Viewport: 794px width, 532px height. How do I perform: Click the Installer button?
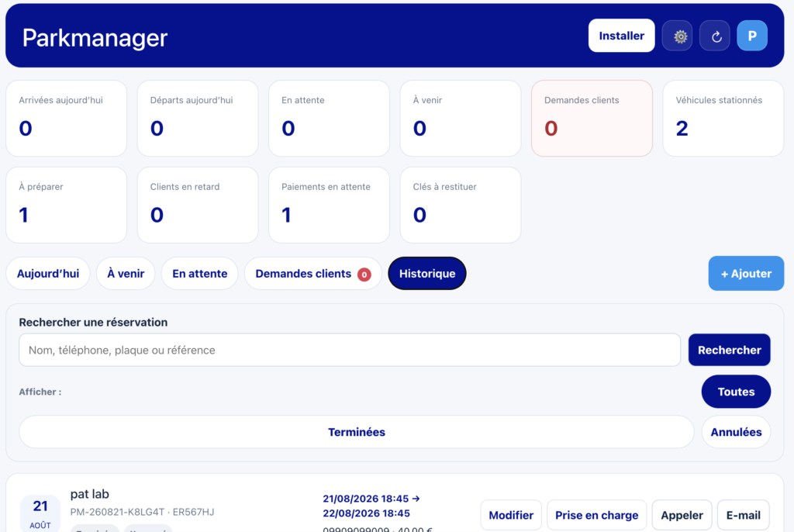point(621,36)
